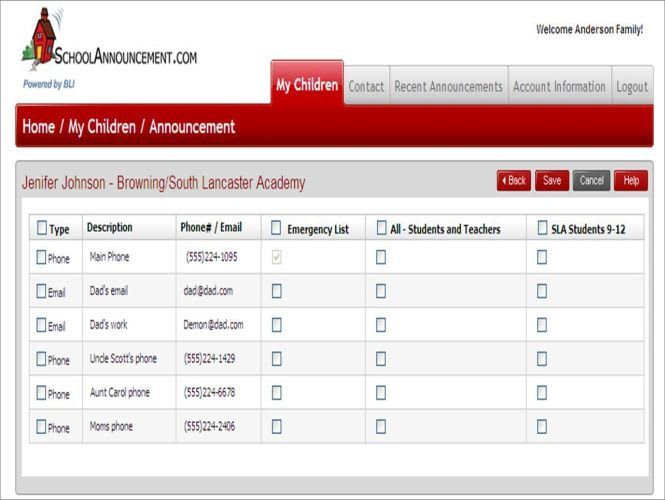Click the Powered by BLI text
Screen dimensions: 665x500
(49, 84)
